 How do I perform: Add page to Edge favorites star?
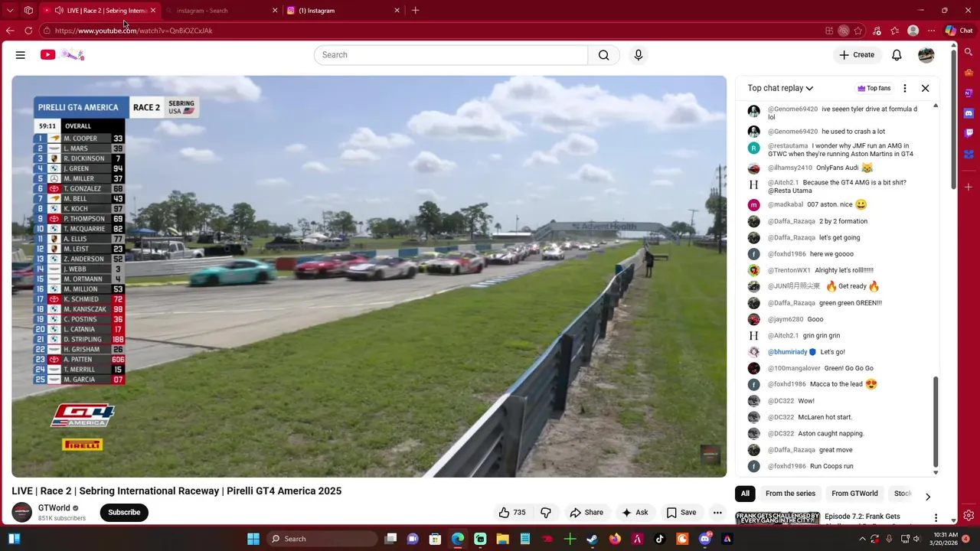point(858,31)
